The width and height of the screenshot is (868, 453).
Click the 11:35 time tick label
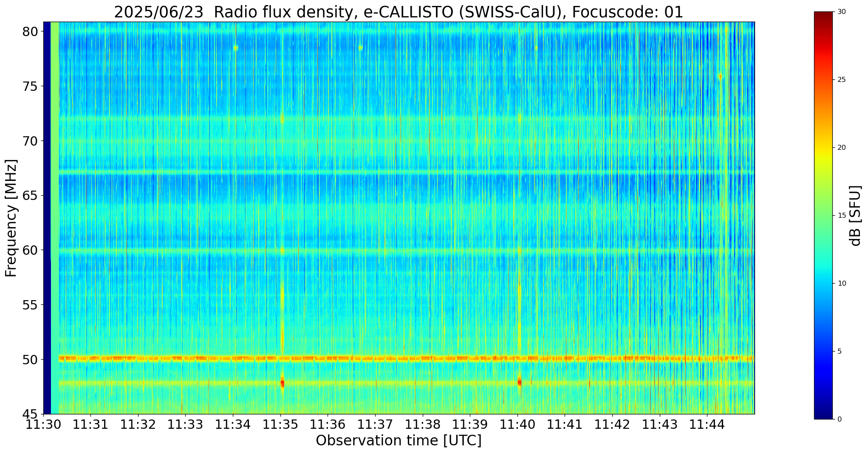click(x=280, y=425)
